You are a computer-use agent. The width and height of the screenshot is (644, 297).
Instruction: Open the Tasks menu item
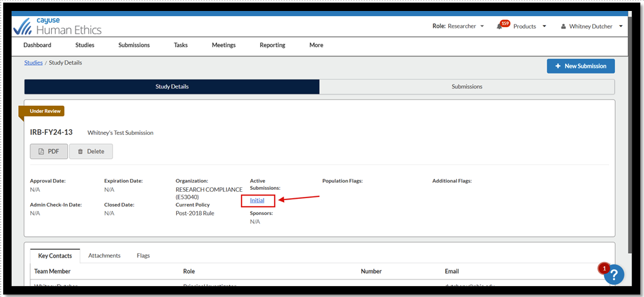(x=181, y=45)
